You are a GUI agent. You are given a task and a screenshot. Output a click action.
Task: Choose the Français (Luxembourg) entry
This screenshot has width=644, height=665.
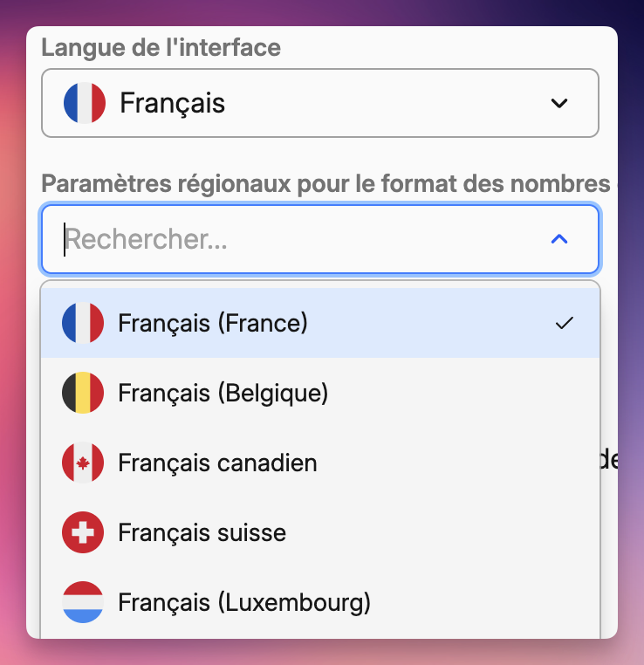[244, 602]
